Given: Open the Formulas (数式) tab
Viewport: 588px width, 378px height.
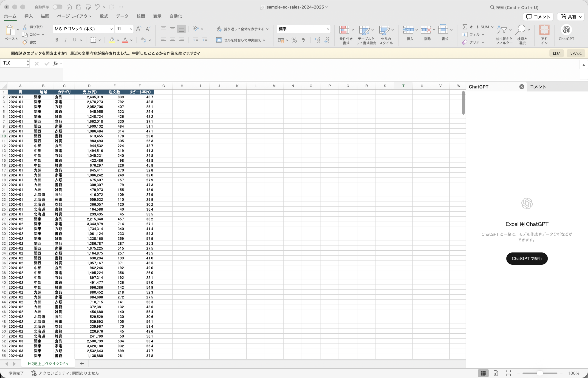Looking at the screenshot, I should pos(104,16).
